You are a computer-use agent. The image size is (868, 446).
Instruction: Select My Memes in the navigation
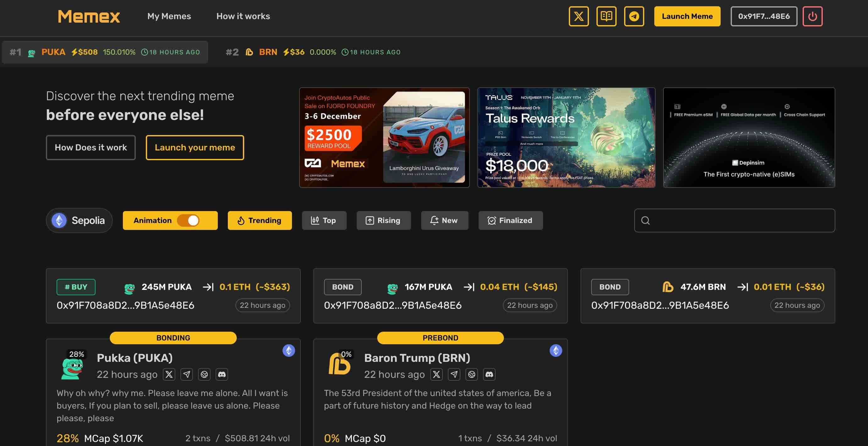point(169,16)
